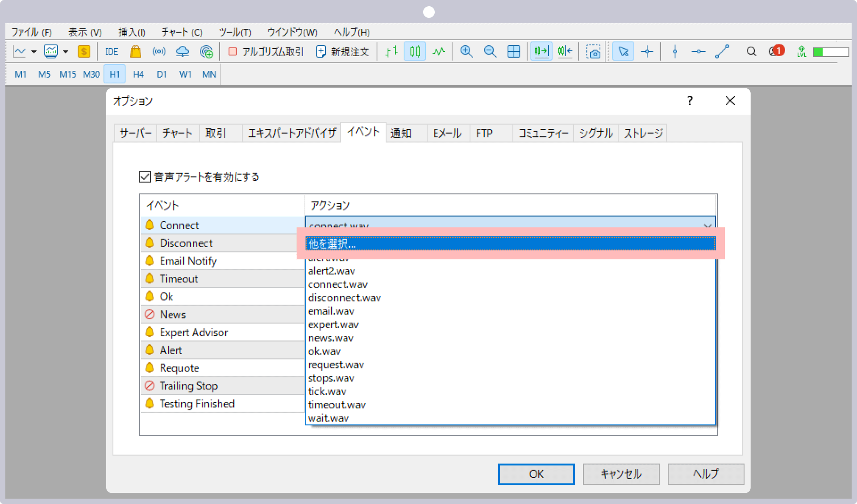
Task: Choose alert2.wav from the list
Action: [x=510, y=271]
